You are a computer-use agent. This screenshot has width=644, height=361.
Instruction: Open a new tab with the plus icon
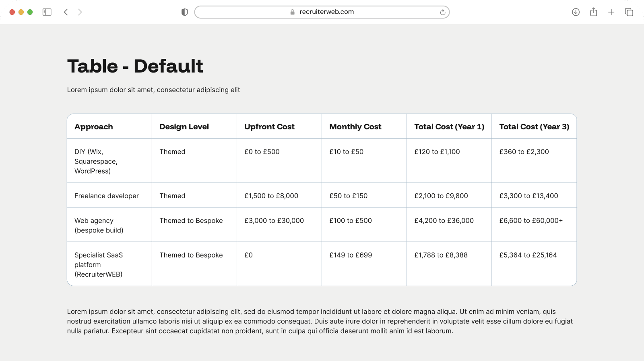tap(611, 12)
